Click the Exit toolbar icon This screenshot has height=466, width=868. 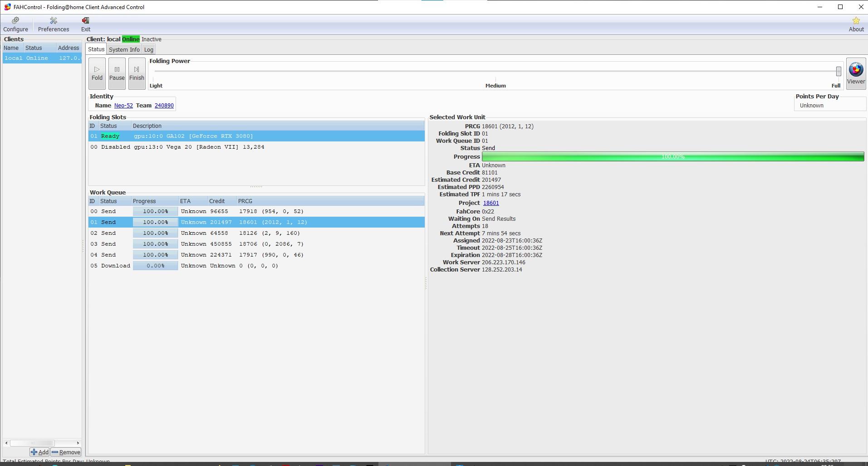[x=86, y=24]
